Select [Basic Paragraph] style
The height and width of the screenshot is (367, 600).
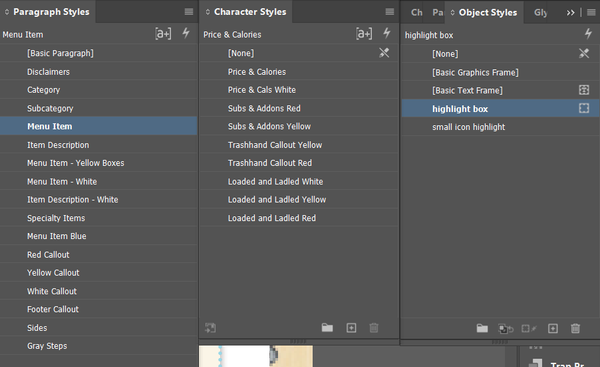tap(99, 53)
